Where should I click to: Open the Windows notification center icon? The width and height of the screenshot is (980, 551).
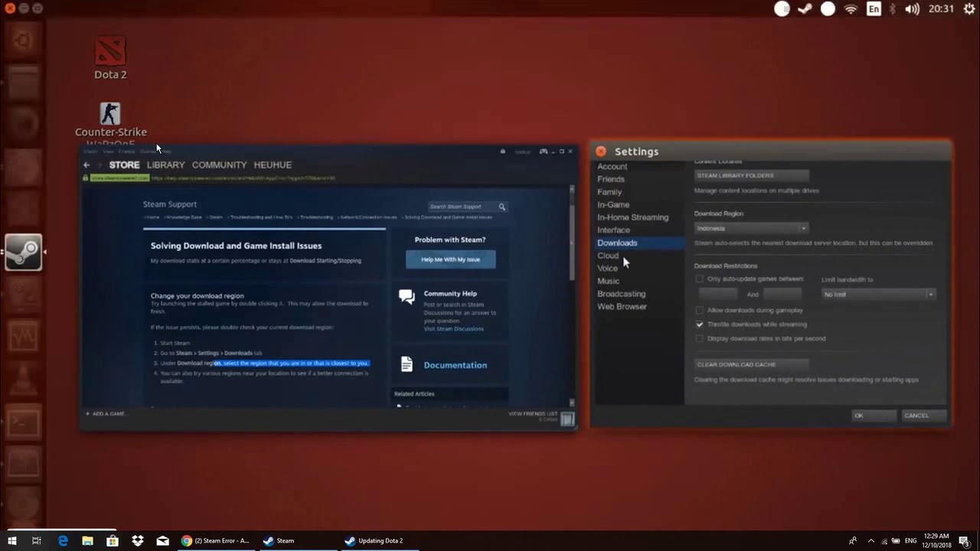(964, 541)
